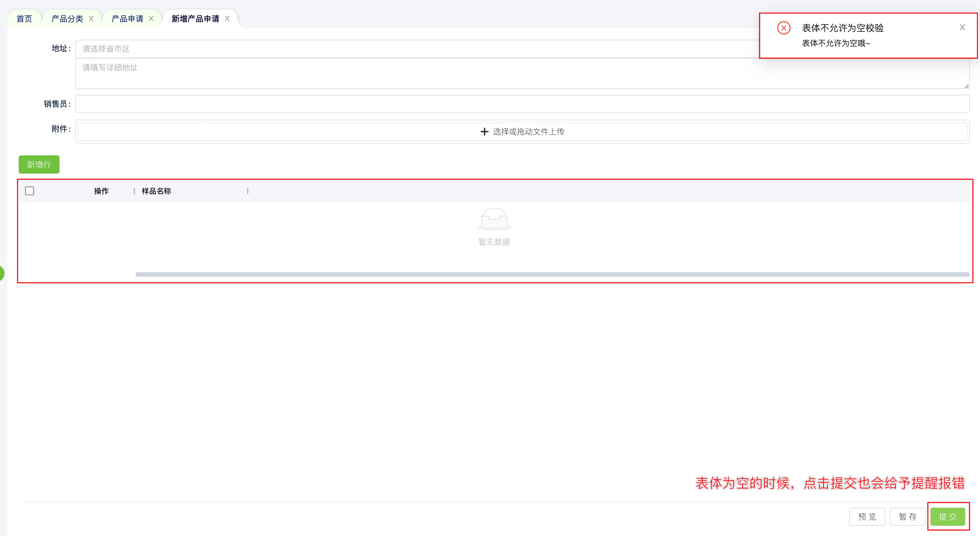Switch to the 首页 tab

coord(24,19)
